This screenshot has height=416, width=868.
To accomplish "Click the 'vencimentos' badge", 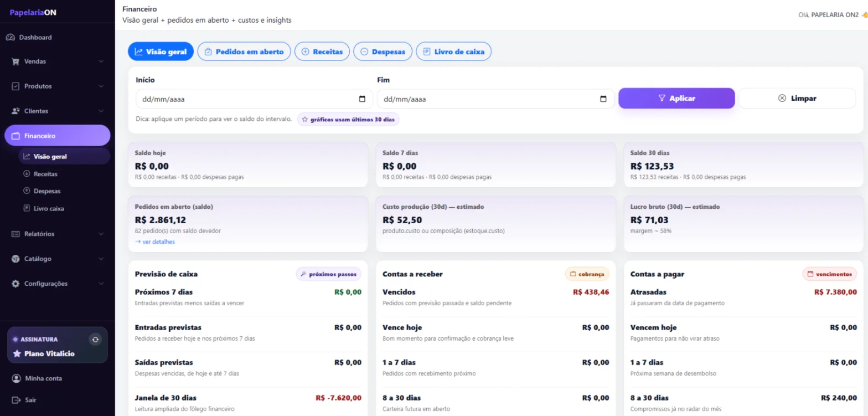I will point(829,274).
